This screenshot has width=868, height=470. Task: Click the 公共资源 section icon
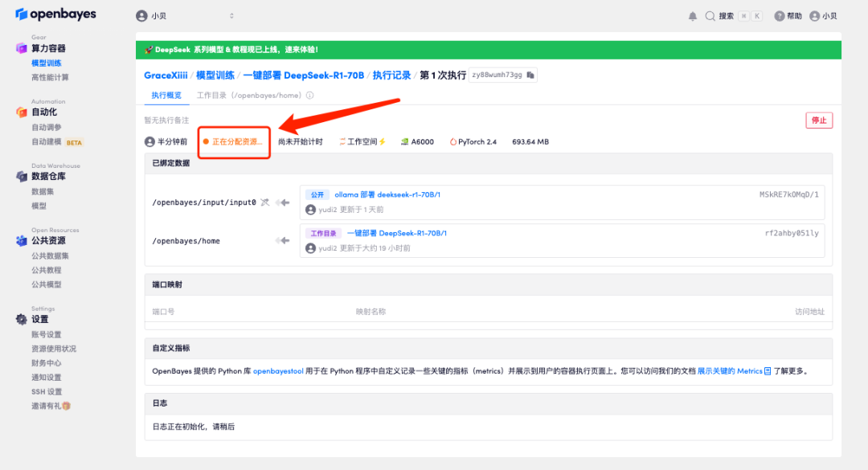pyautogui.click(x=21, y=240)
